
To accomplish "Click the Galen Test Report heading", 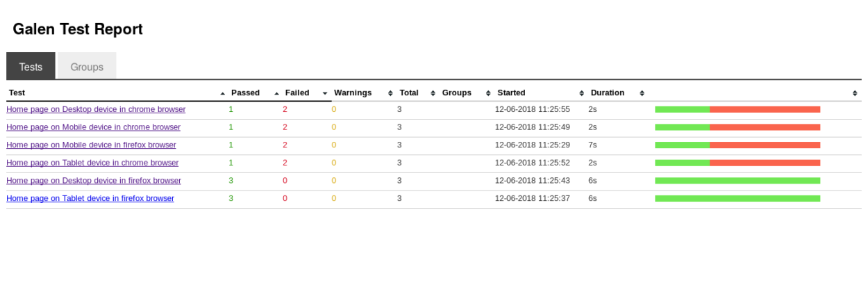I will click(x=78, y=29).
